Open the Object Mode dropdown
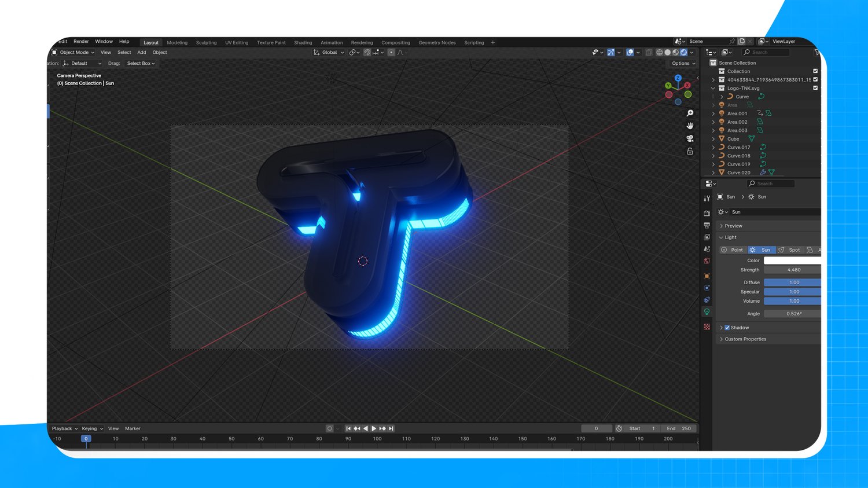Screen dimensions: 868x488 [x=73, y=52]
